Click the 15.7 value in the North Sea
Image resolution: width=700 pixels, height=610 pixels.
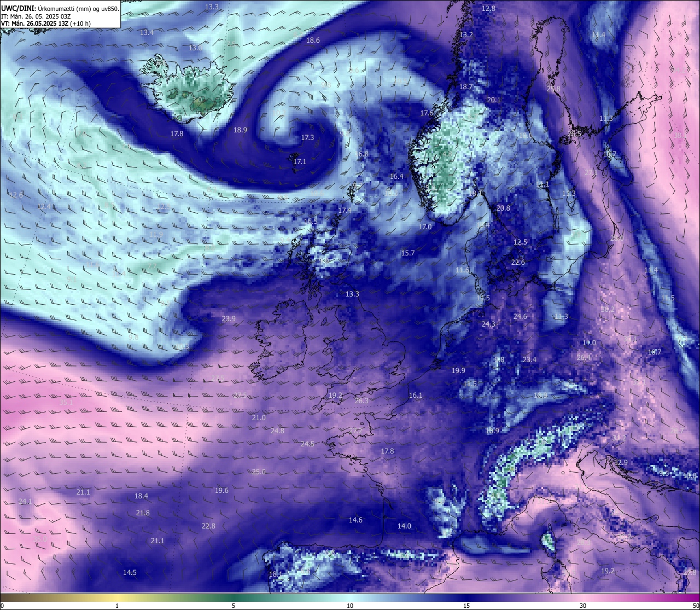pyautogui.click(x=407, y=253)
